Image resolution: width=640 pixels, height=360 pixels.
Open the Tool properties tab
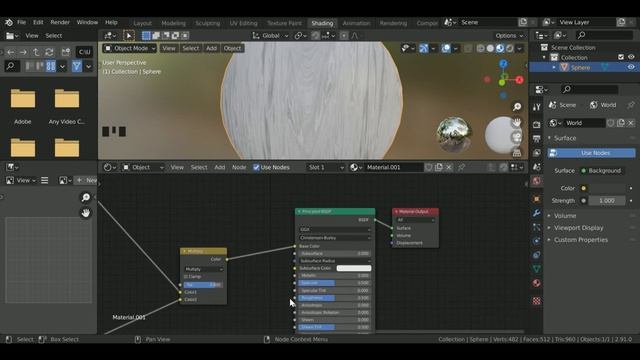[537, 107]
